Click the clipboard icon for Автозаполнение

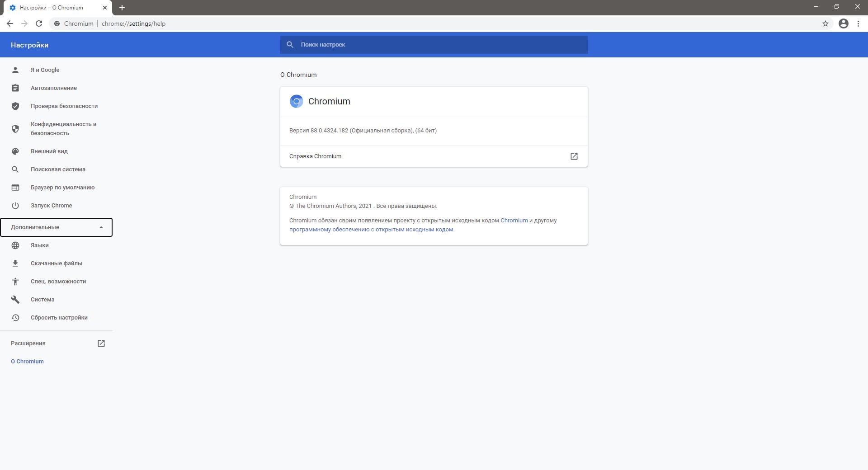[x=15, y=88]
